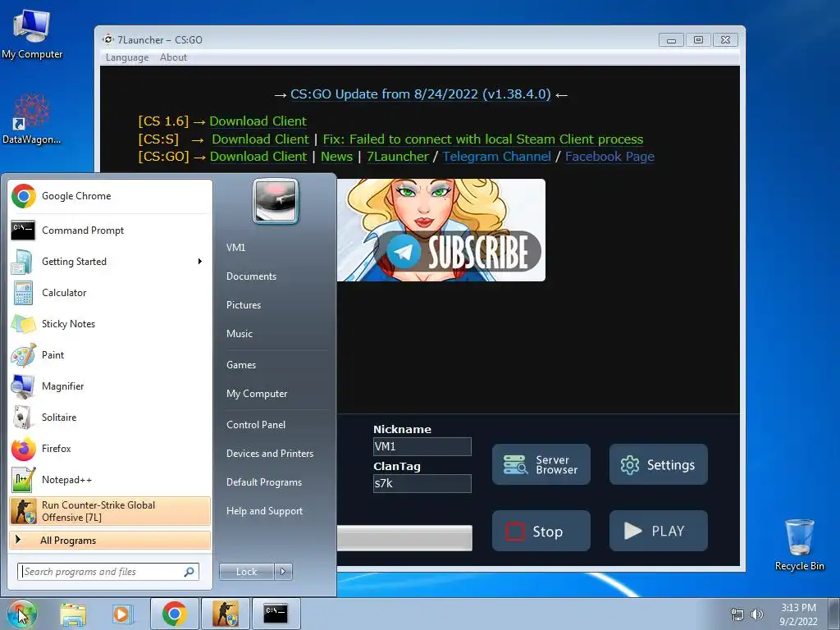
Task: Open Getting Started in Start menu
Action: pos(110,262)
